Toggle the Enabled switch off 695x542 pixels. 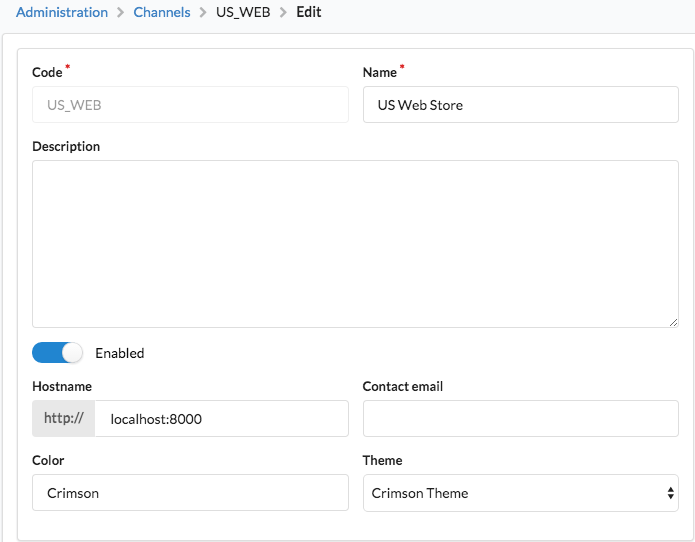click(x=57, y=353)
